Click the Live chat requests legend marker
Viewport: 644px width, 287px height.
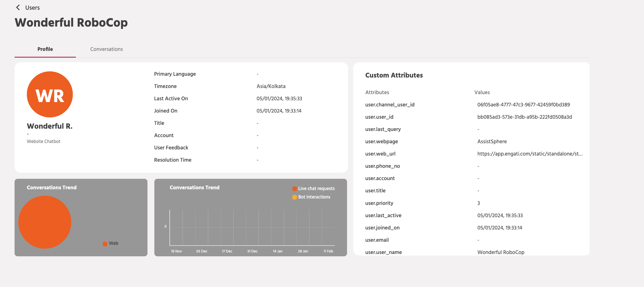pos(294,189)
